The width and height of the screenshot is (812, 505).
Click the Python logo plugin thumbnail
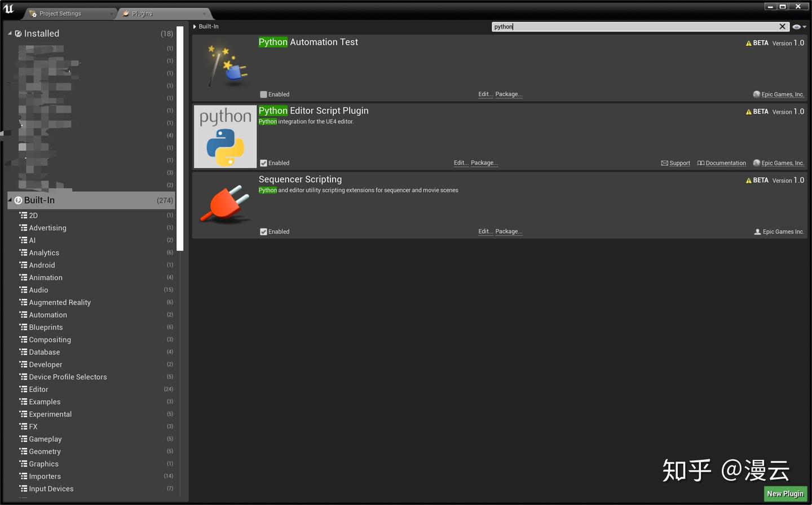[x=225, y=136]
